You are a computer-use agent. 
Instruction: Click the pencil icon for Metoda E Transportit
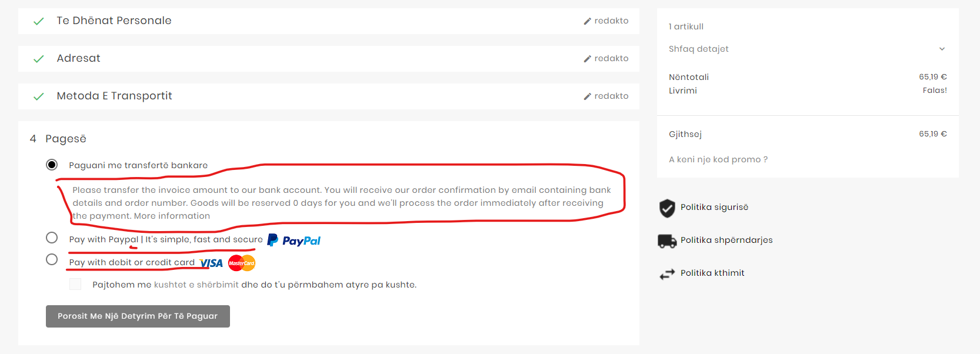587,96
